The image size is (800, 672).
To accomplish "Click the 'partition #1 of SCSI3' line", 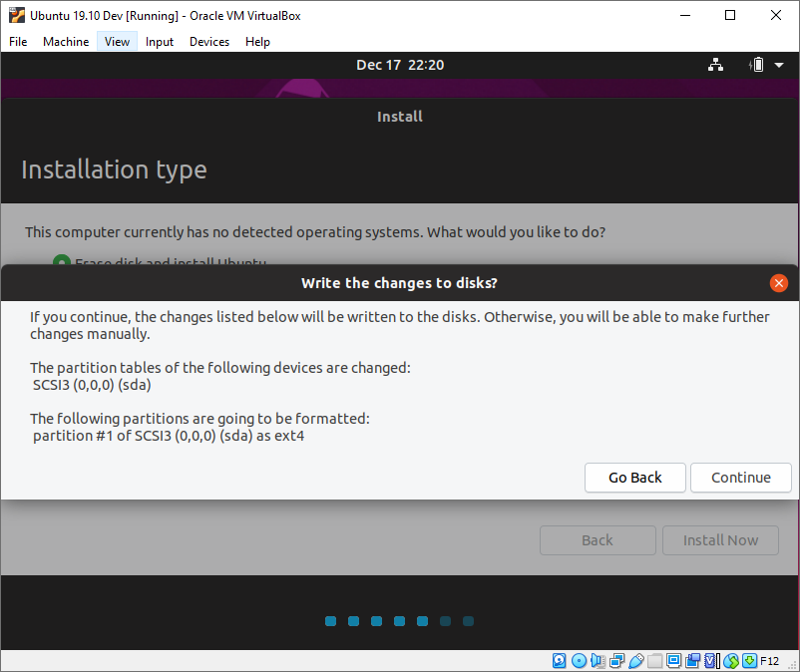I will (x=169, y=436).
